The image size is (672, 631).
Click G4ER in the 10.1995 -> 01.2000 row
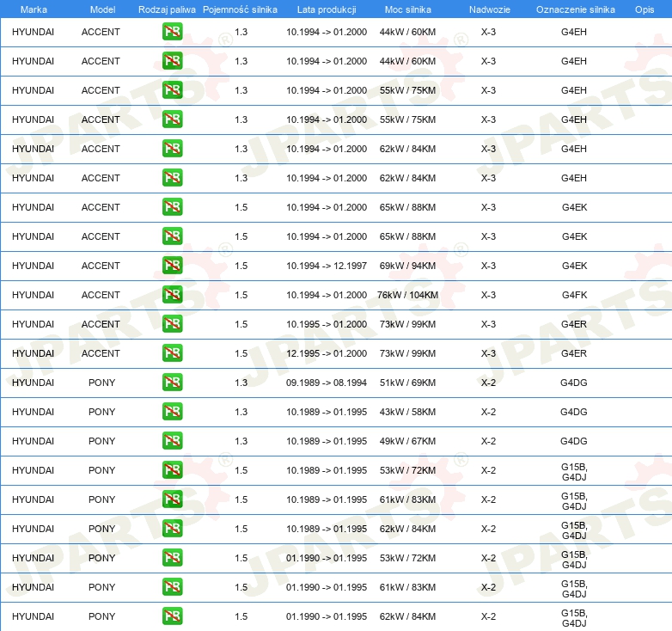coord(574,324)
